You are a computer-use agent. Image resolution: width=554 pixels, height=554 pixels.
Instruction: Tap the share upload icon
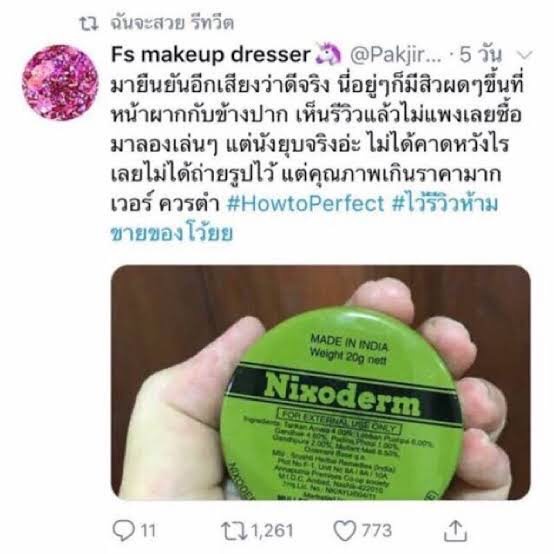coord(455,530)
